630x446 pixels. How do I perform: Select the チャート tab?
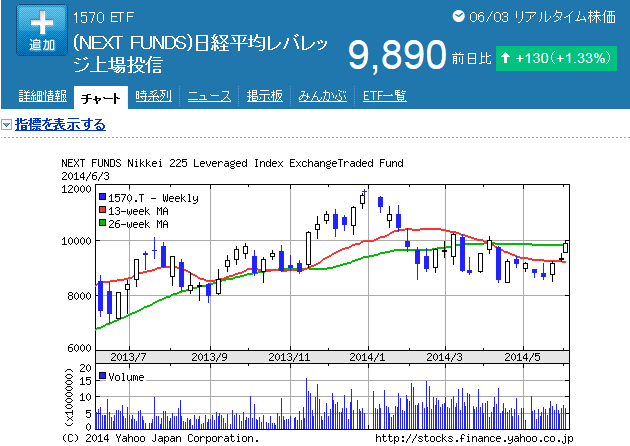[101, 98]
